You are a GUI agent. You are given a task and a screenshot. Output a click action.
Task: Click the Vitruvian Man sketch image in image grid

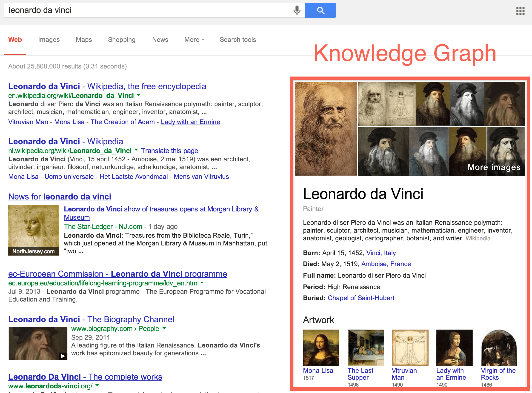(387, 104)
